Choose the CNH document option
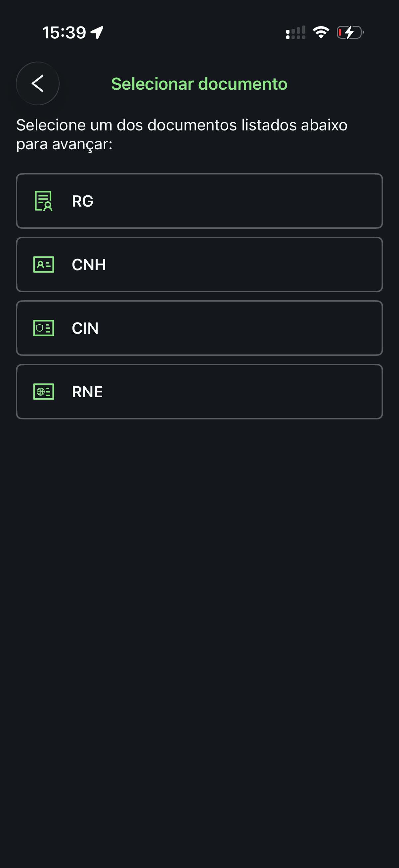Image resolution: width=399 pixels, height=868 pixels. click(x=199, y=265)
